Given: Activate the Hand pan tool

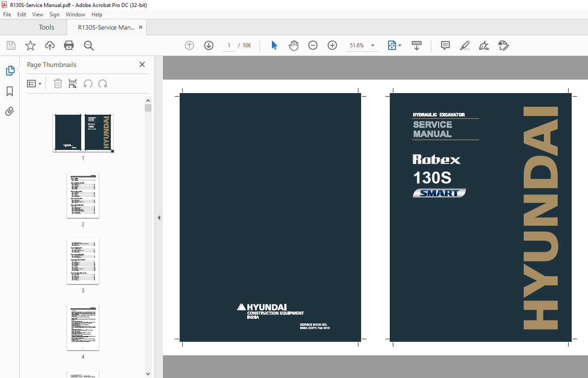Looking at the screenshot, I should tap(294, 45).
